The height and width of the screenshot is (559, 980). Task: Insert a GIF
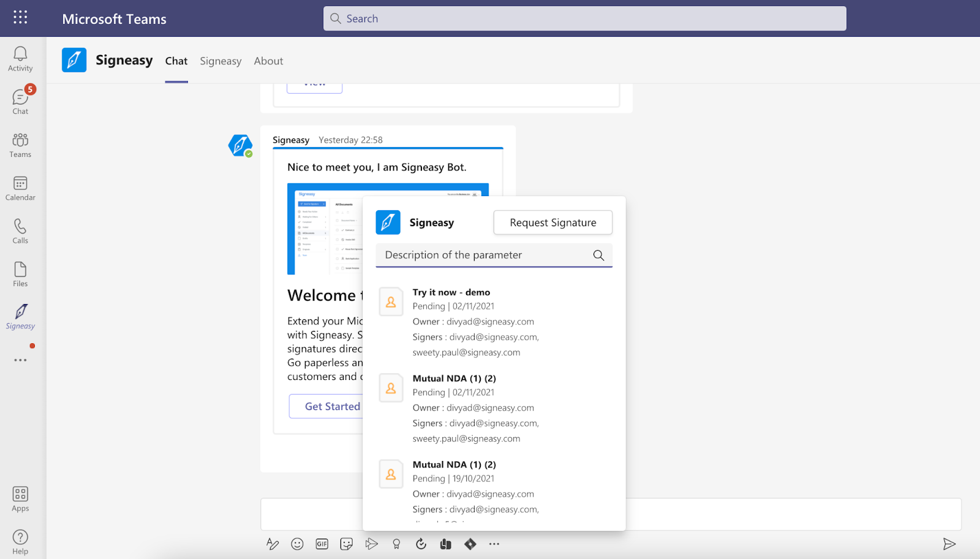[x=322, y=544]
